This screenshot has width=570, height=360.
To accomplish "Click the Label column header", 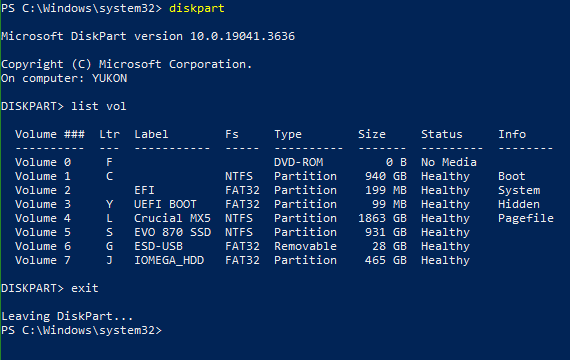I will click(151, 134).
